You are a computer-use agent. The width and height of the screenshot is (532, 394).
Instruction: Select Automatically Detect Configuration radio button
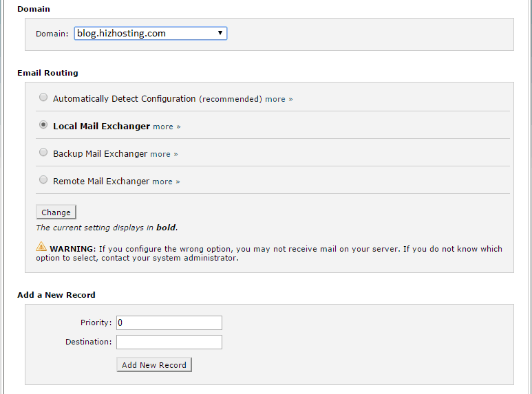43,98
